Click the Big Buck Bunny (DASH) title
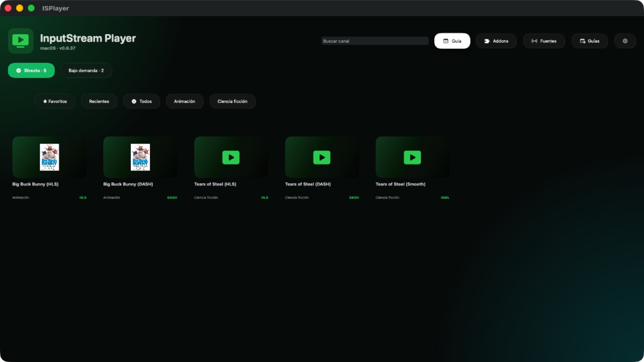644x362 pixels. 128,184
